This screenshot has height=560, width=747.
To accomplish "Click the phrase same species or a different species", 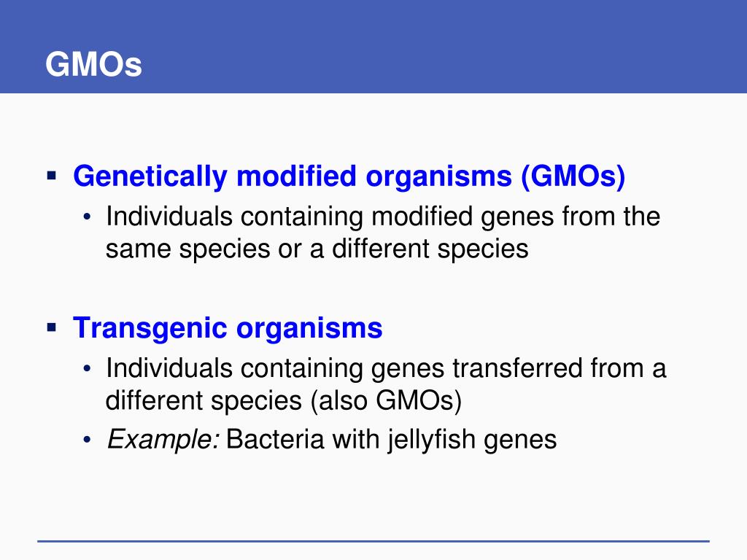I will pos(317,249).
